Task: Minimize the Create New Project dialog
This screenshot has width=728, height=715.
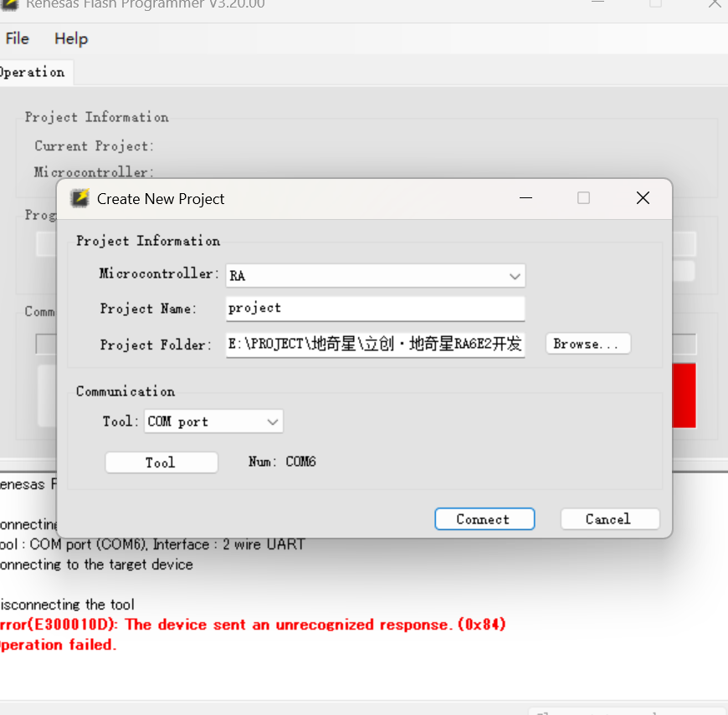Action: tap(525, 198)
